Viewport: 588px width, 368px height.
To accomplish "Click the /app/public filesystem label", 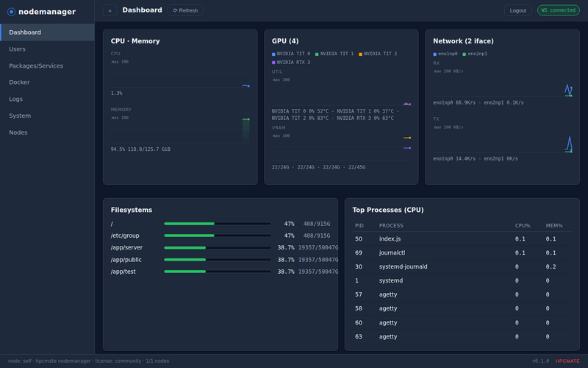I will (x=126, y=260).
